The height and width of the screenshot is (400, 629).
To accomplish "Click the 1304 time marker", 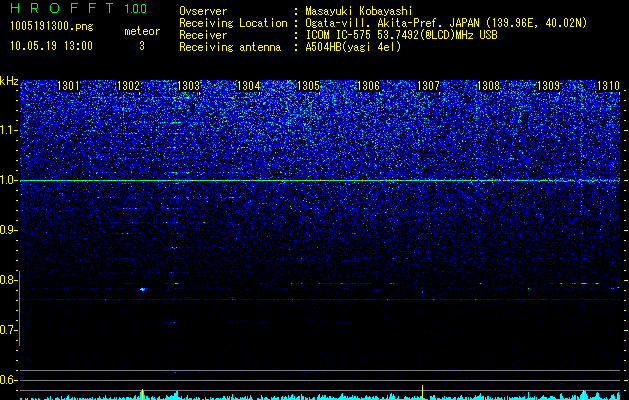I will 248,86.
